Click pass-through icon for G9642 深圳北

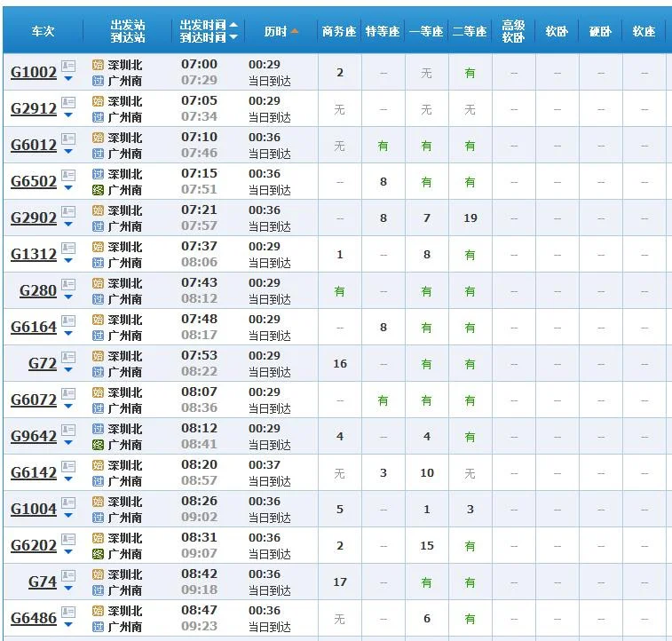pyautogui.click(x=99, y=430)
